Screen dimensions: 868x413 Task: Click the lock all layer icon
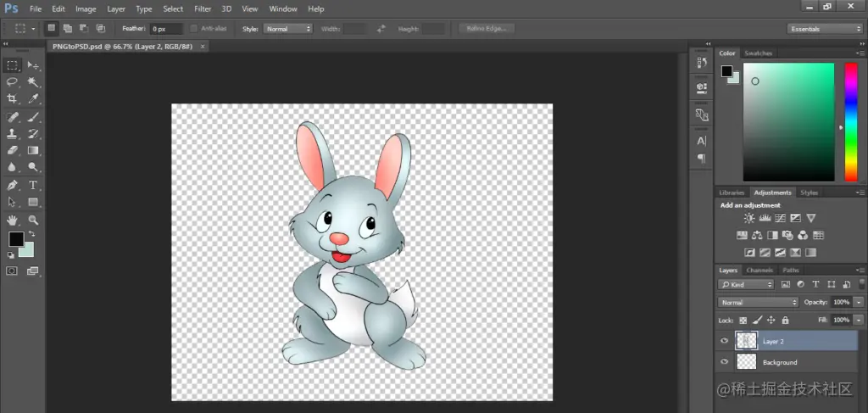pyautogui.click(x=785, y=321)
